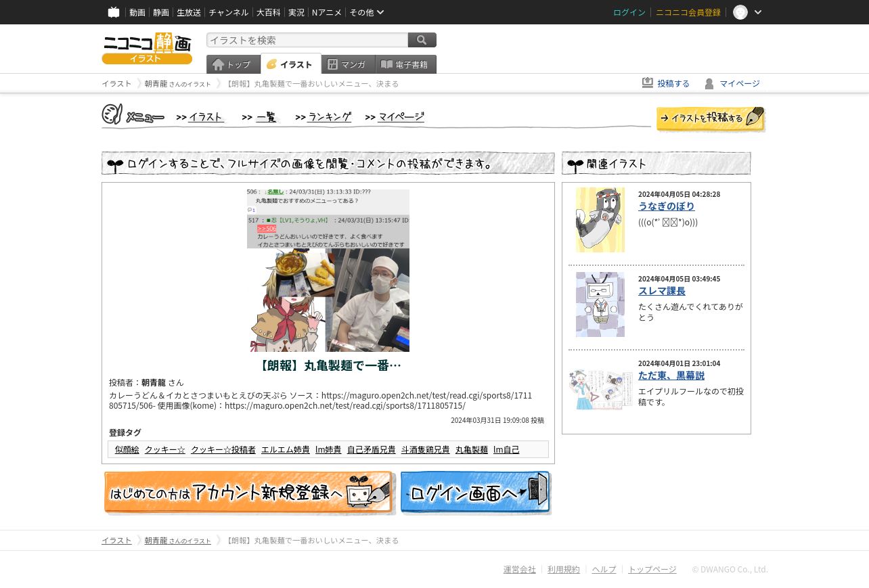869x588 pixels.
Task: Open the main illustration image
Action: coord(328,271)
